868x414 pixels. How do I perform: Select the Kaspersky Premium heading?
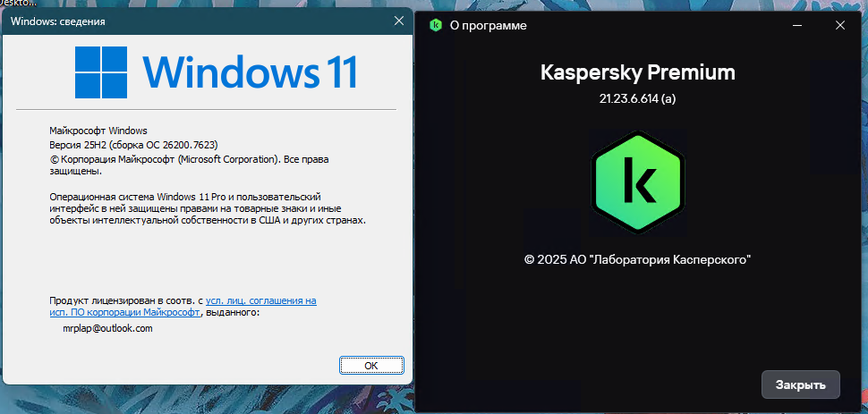[638, 72]
